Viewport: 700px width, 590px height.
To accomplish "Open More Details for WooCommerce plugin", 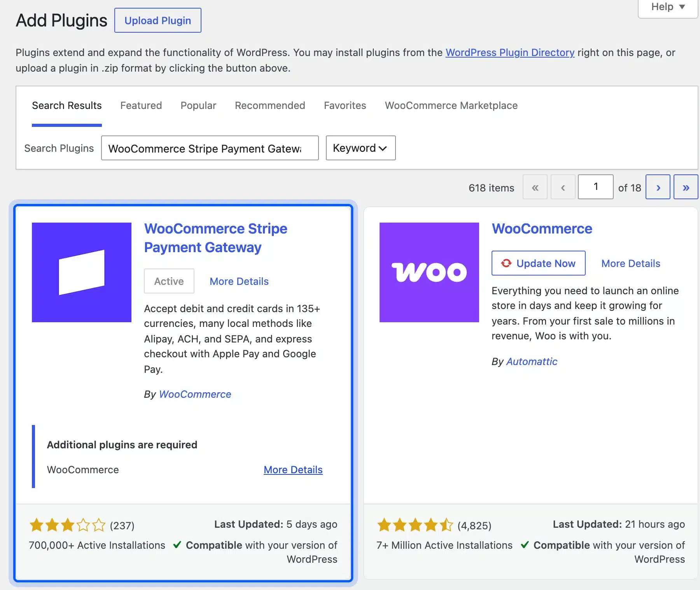I will (630, 263).
